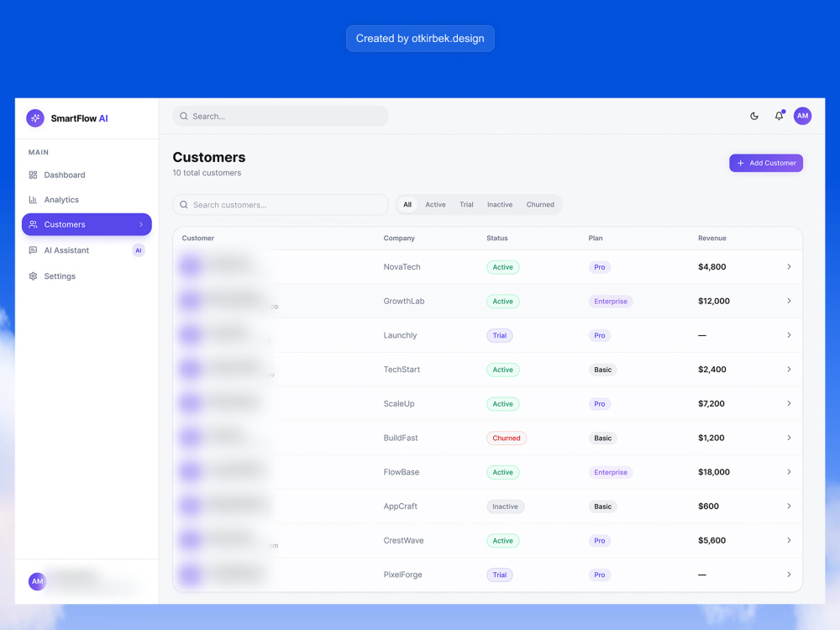
Task: Click the Pro badge in CrestWave row
Action: pyautogui.click(x=600, y=540)
